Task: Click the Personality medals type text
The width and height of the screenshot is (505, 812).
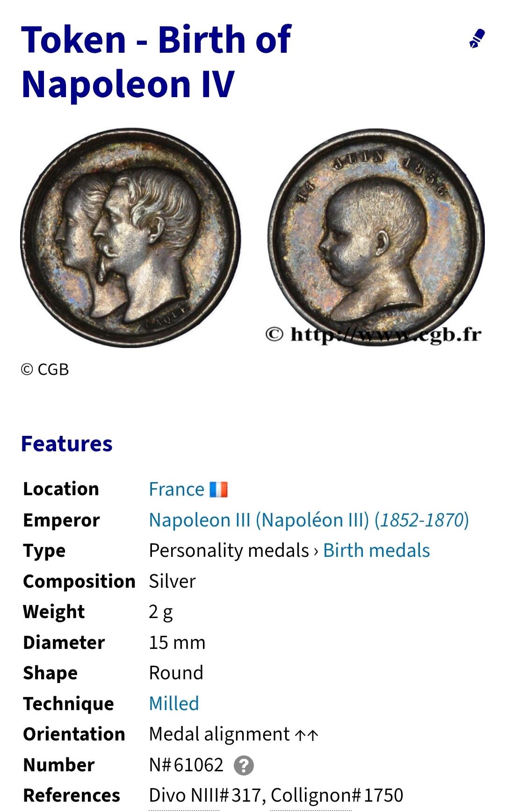Action: click(x=229, y=550)
